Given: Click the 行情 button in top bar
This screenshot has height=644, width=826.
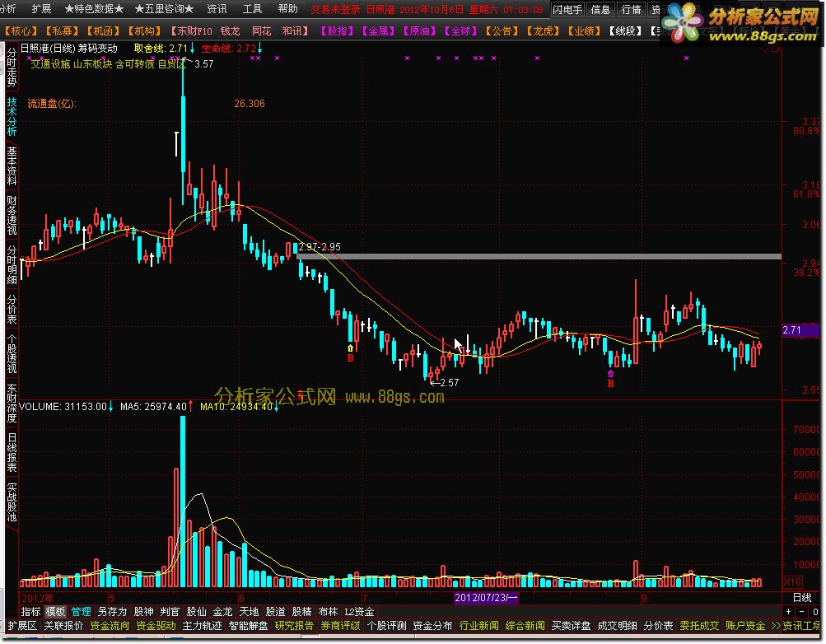Looking at the screenshot, I should click(631, 10).
